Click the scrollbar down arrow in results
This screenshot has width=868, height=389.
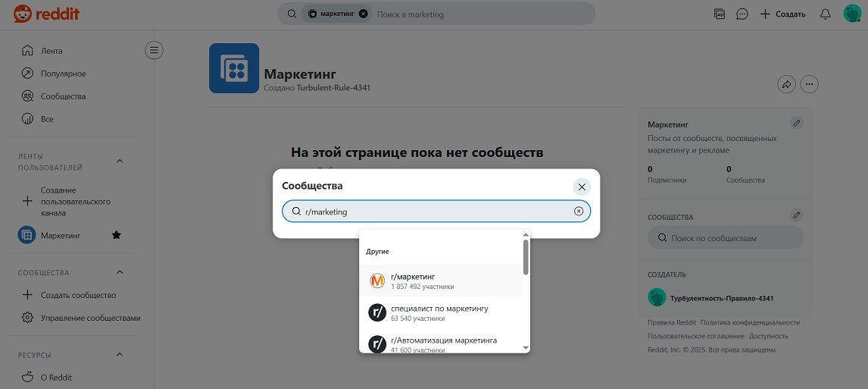[x=526, y=347]
